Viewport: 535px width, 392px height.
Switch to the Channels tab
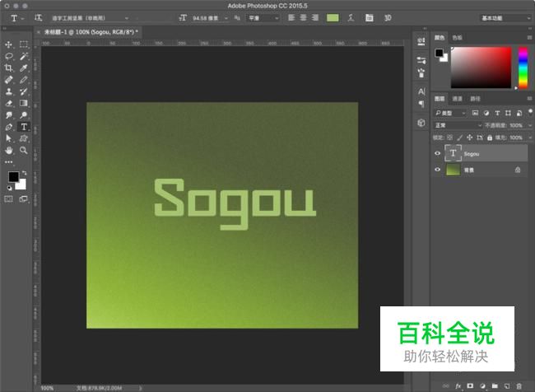457,99
